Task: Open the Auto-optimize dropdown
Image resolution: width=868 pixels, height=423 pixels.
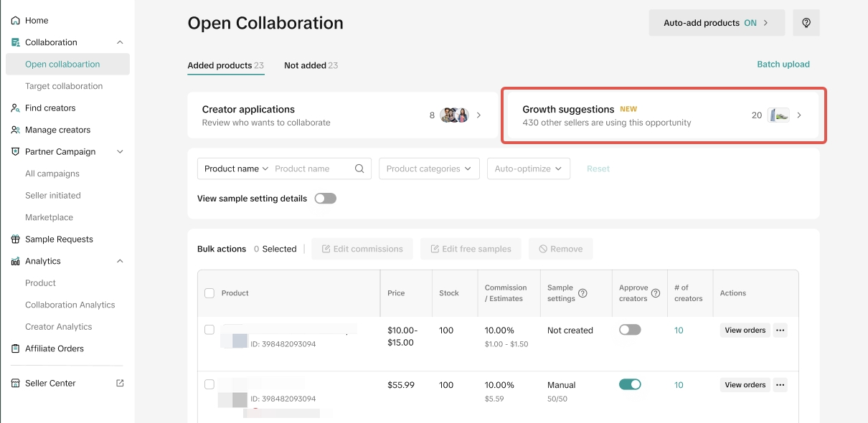Action: [528, 169]
